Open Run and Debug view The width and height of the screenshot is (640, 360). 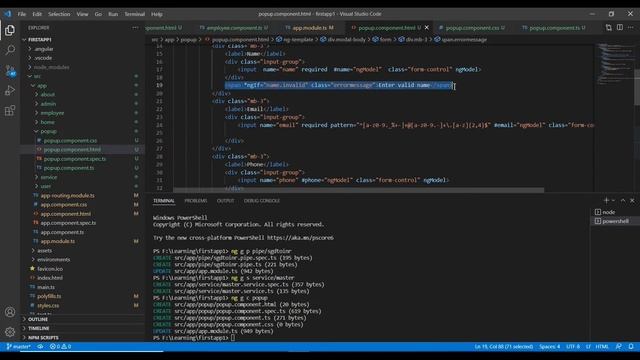pos(10,90)
